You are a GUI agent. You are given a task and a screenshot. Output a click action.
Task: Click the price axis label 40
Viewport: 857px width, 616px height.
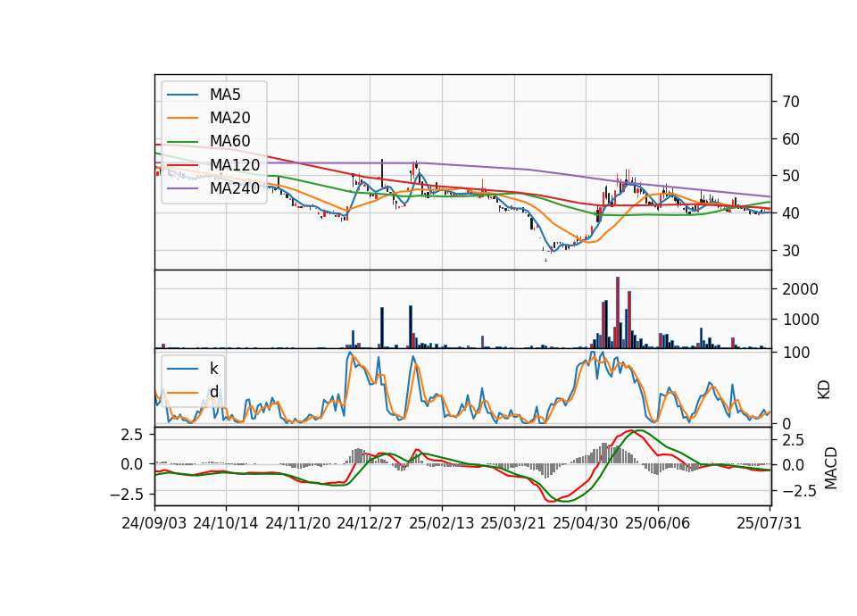[x=791, y=213]
